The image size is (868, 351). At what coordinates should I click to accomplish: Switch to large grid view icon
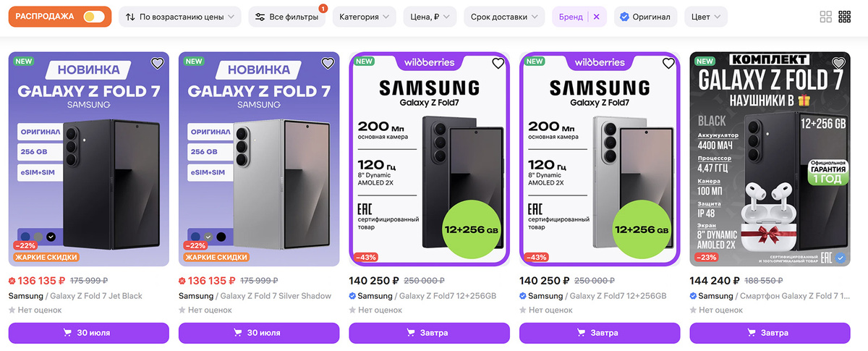[x=826, y=17]
